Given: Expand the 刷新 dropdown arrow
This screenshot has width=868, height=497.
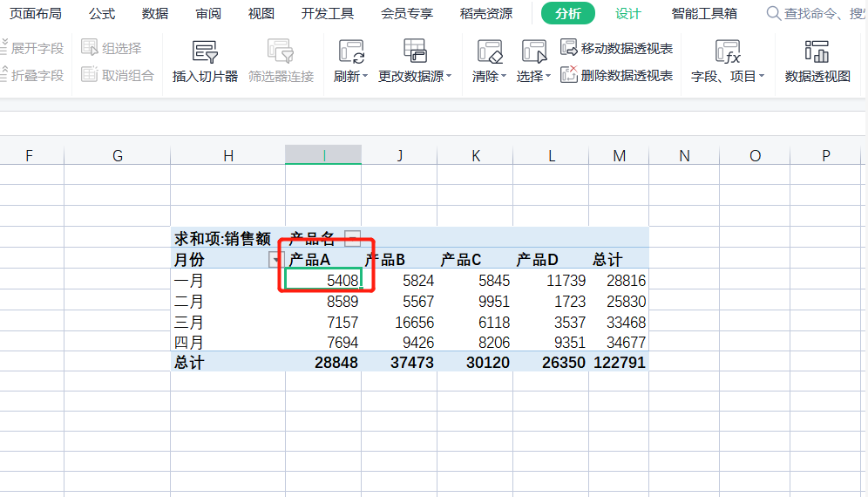Looking at the screenshot, I should point(366,77).
